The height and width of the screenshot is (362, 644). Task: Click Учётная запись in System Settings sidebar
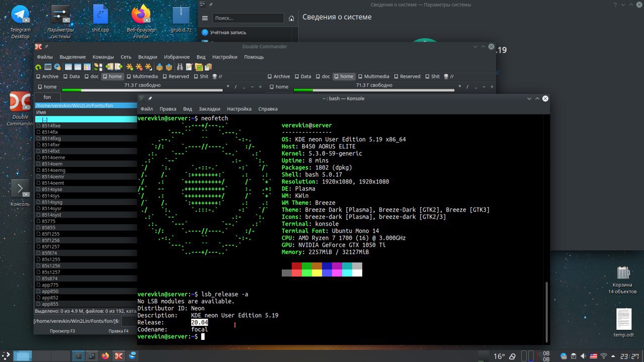pyautogui.click(x=228, y=32)
